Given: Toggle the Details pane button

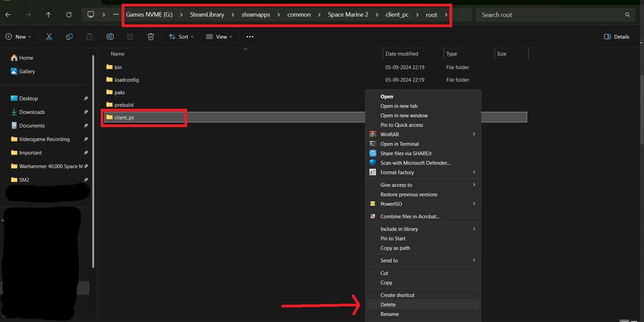Looking at the screenshot, I should click(x=617, y=37).
